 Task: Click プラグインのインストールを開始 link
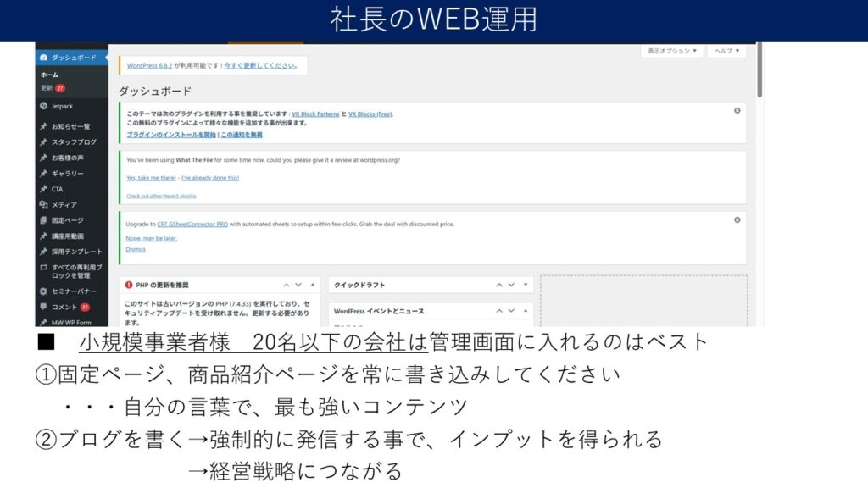[x=171, y=135]
